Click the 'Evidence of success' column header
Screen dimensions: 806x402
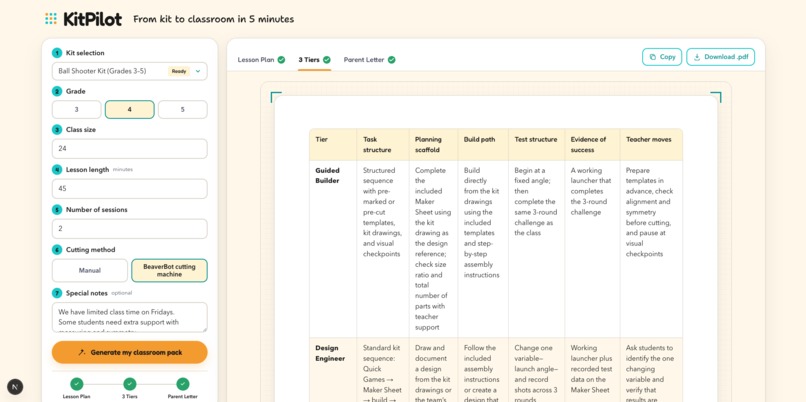pyautogui.click(x=592, y=144)
